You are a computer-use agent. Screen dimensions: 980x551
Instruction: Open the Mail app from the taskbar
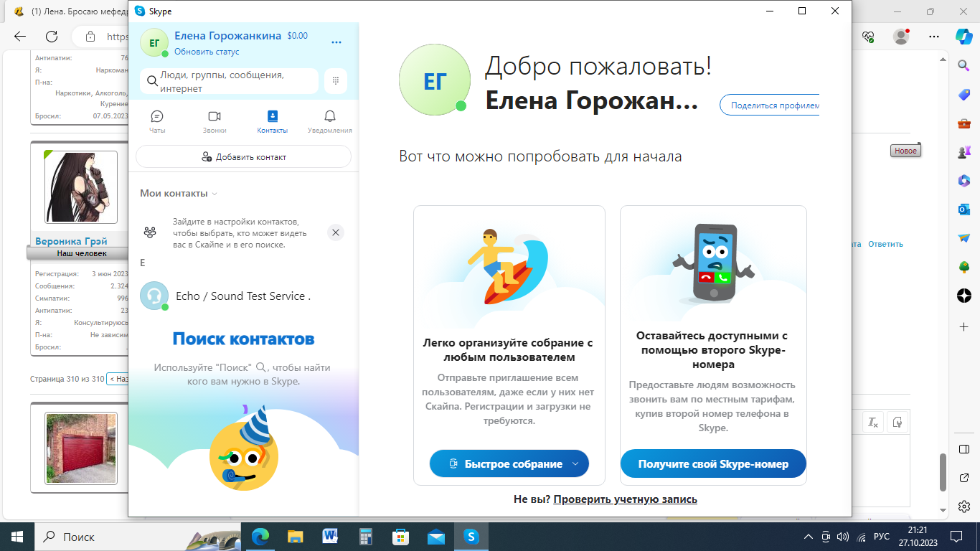pyautogui.click(x=436, y=537)
